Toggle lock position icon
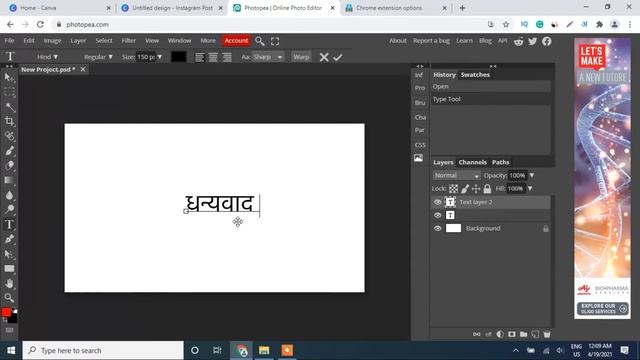 pyautogui.click(x=476, y=189)
